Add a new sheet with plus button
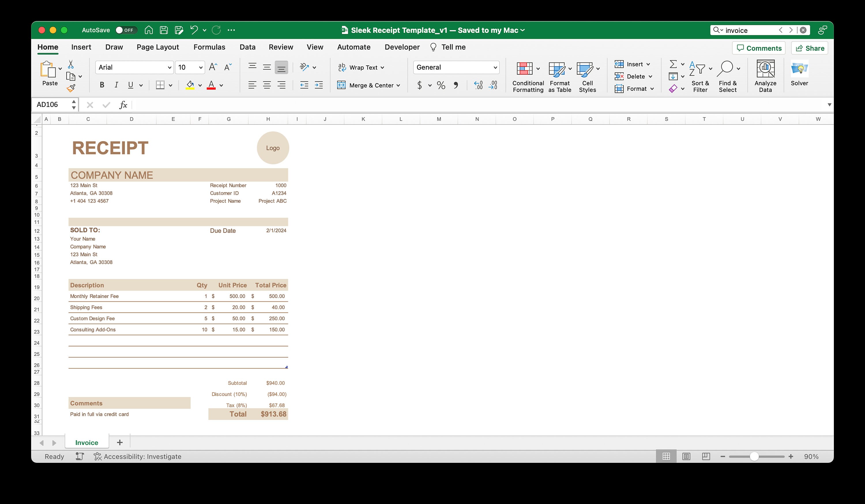Image resolution: width=865 pixels, height=504 pixels. [120, 443]
